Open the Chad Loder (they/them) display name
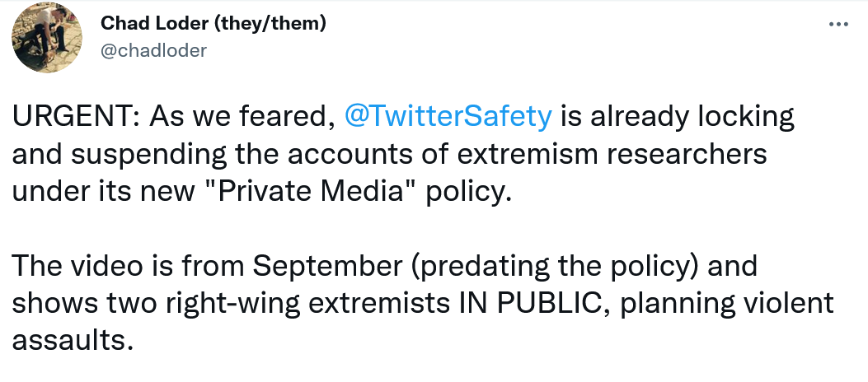868x382 pixels. pyautogui.click(x=213, y=23)
